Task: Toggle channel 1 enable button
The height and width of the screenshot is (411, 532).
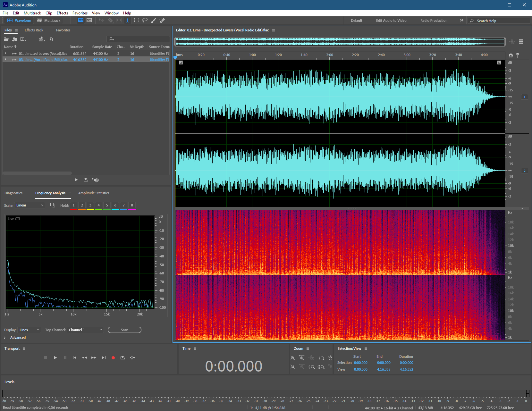Action: click(525, 97)
